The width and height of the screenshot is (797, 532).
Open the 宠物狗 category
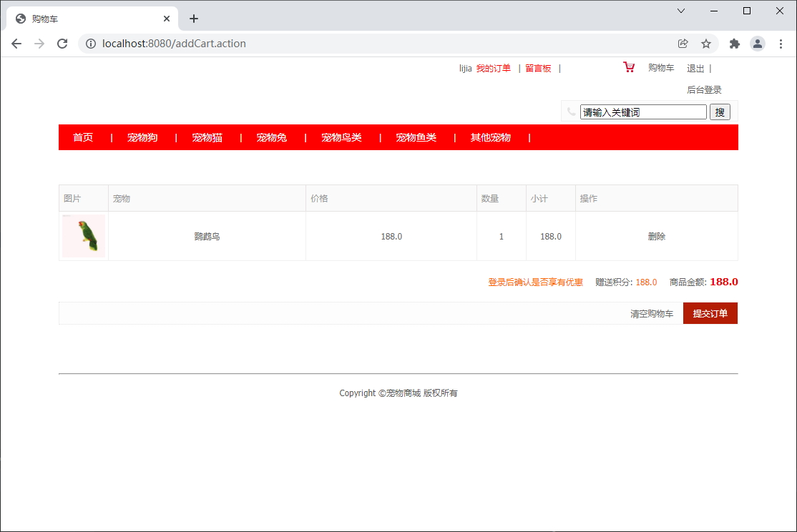(142, 137)
